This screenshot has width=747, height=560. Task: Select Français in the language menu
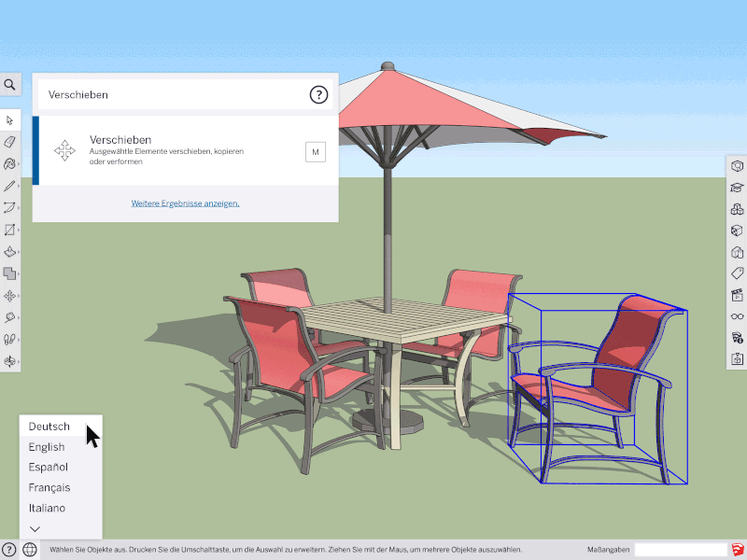(49, 487)
